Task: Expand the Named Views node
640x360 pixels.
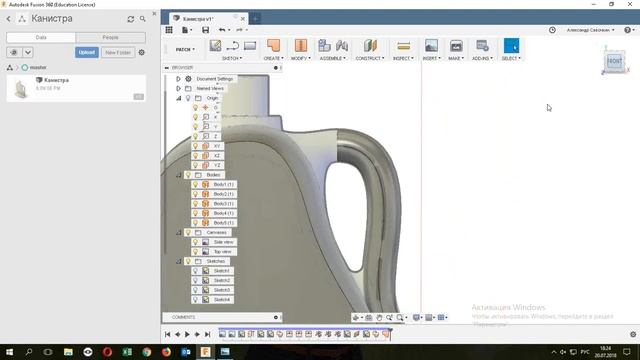Action: (178, 89)
